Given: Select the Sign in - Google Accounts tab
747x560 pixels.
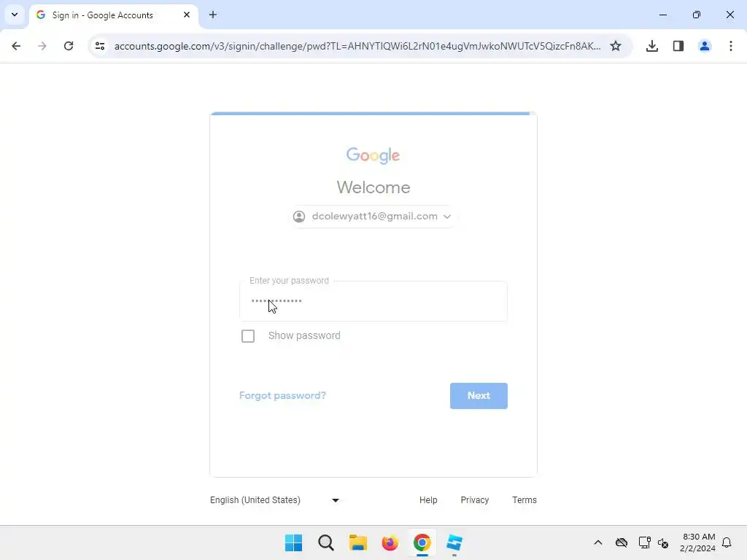Looking at the screenshot, I should [x=114, y=15].
